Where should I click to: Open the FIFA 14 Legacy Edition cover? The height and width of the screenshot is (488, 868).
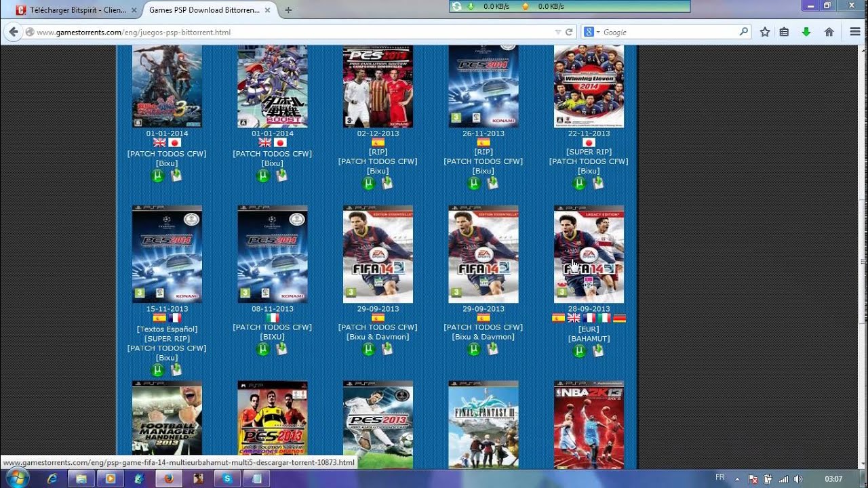[x=589, y=254]
